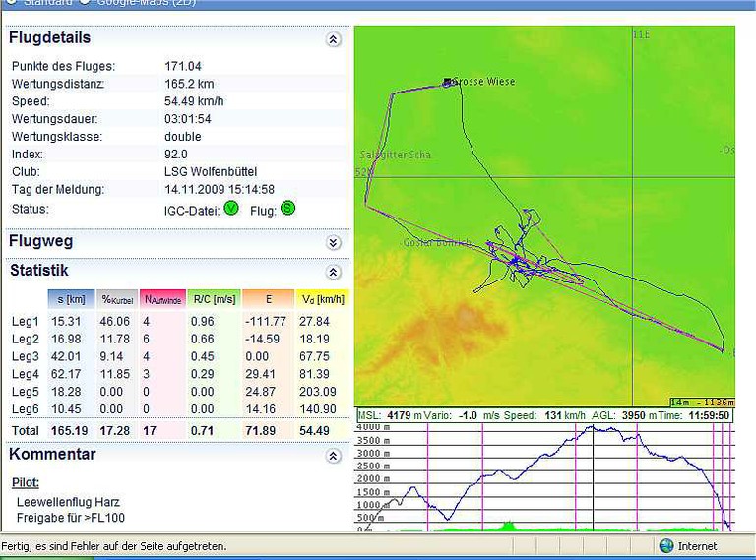The width and height of the screenshot is (756, 560).
Task: Click the Leg4 distance 62.17
Action: point(66,374)
